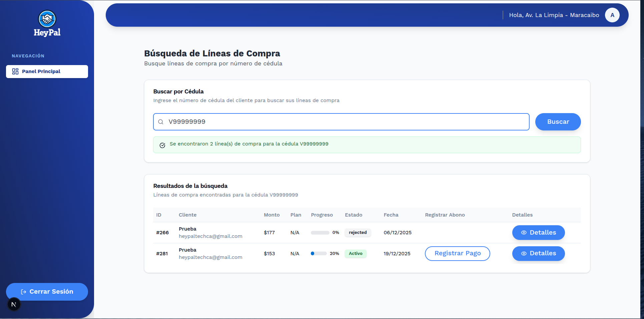The image size is (644, 319).
Task: Click the HeyPal handshake logo
Action: coord(47,19)
